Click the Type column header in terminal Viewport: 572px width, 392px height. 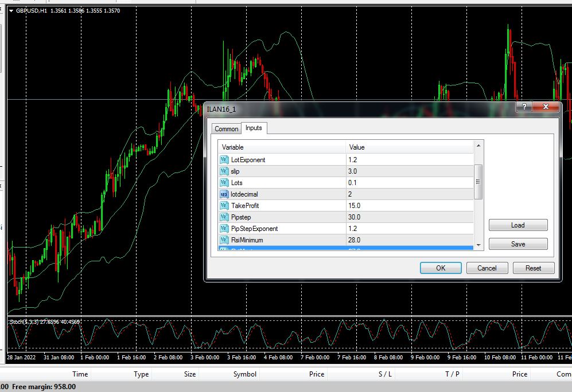pyautogui.click(x=141, y=374)
